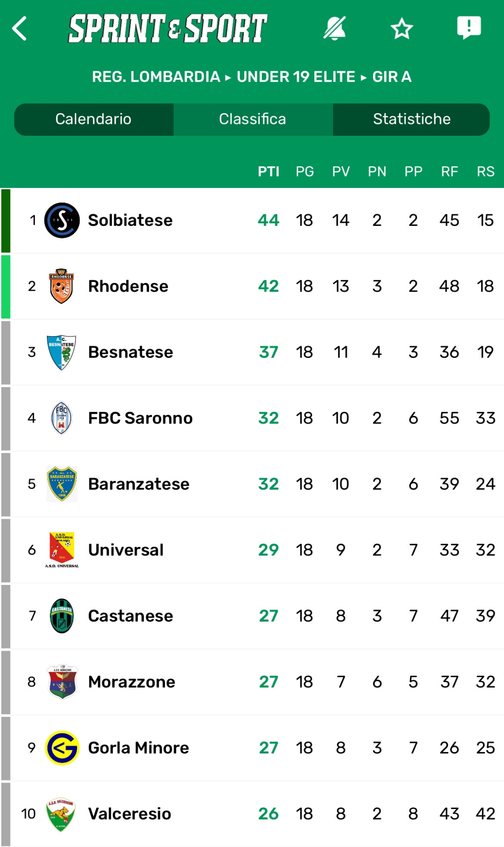The width and height of the screenshot is (504, 847).
Task: Select the Classifica tab
Action: (x=253, y=119)
